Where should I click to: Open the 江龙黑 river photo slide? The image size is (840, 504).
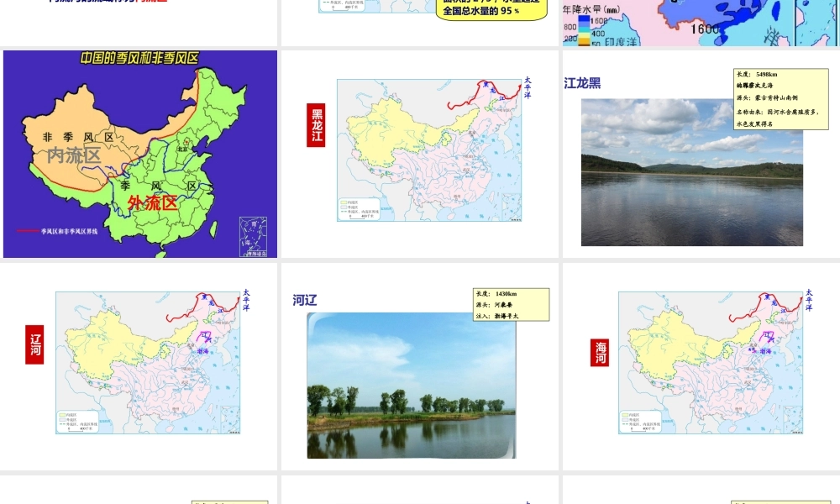point(701,154)
